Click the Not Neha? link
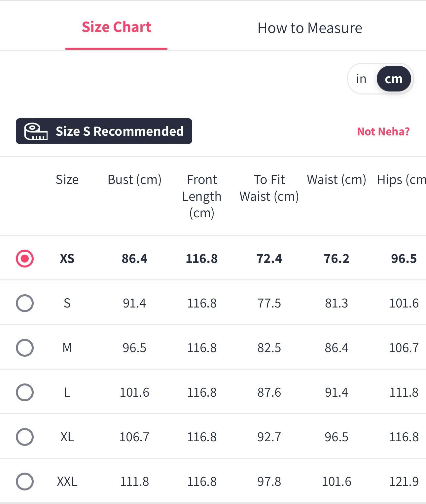 point(383,132)
